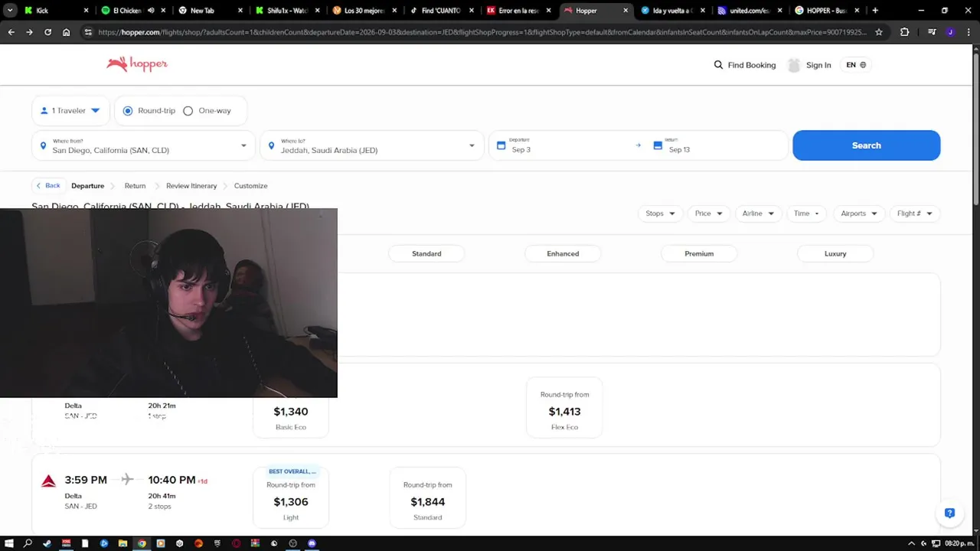Open Steam from the taskbar
980x551 pixels.
coord(47,543)
